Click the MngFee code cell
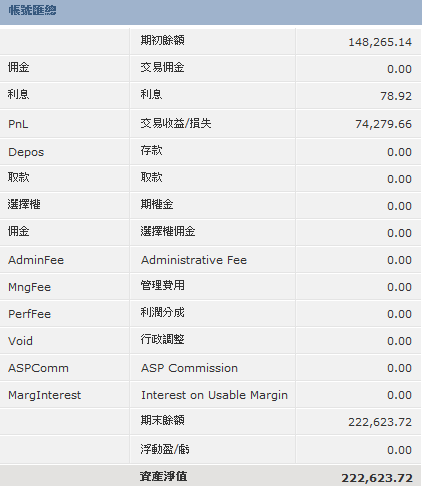Screen dimensions: 422x488 [x=29, y=287]
